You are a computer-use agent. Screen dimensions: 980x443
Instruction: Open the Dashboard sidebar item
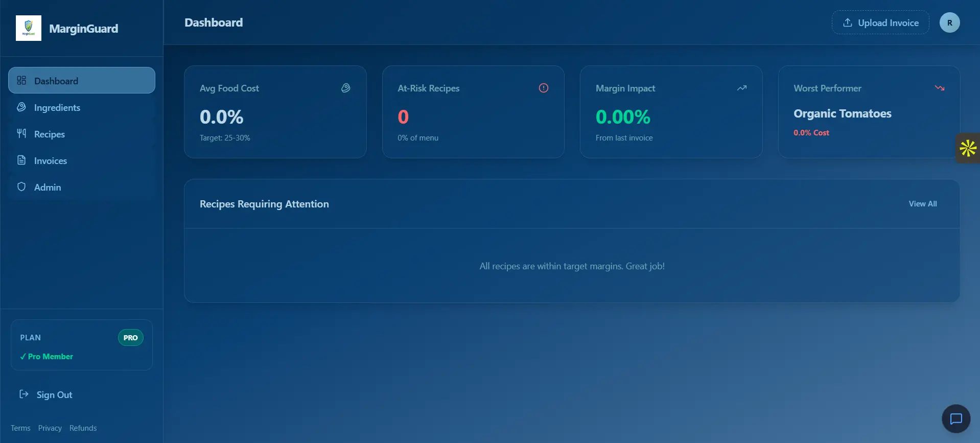tap(82, 80)
